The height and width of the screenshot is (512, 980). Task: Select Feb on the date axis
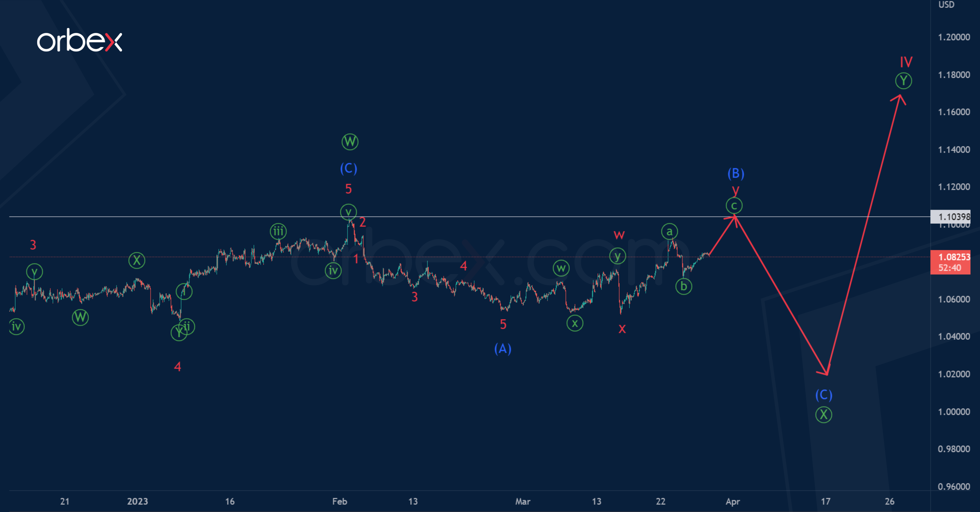click(x=339, y=502)
